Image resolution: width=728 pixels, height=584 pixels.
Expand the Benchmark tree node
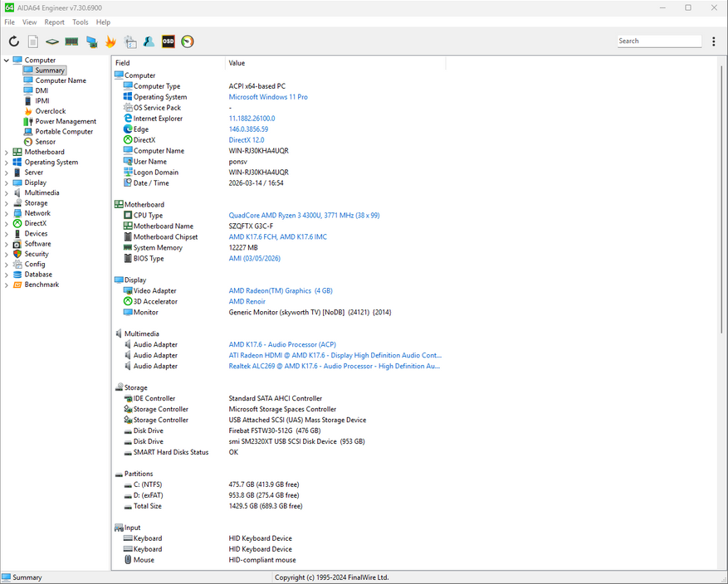[7, 285]
